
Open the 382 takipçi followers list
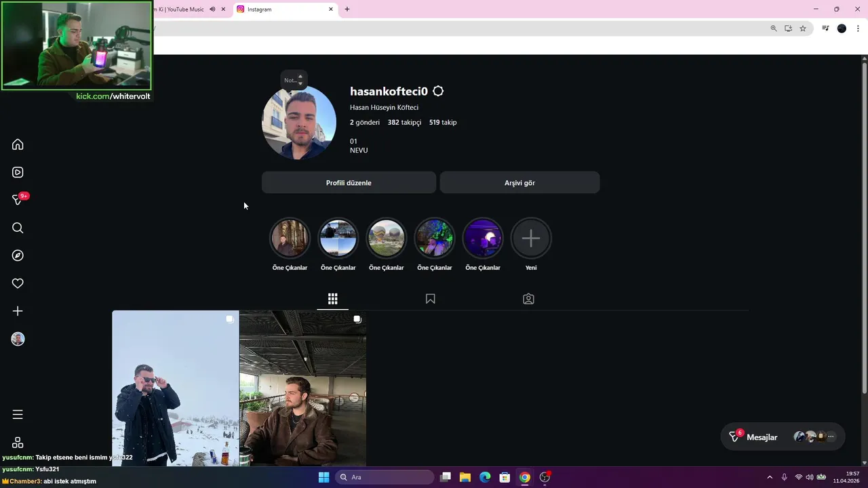click(x=404, y=122)
